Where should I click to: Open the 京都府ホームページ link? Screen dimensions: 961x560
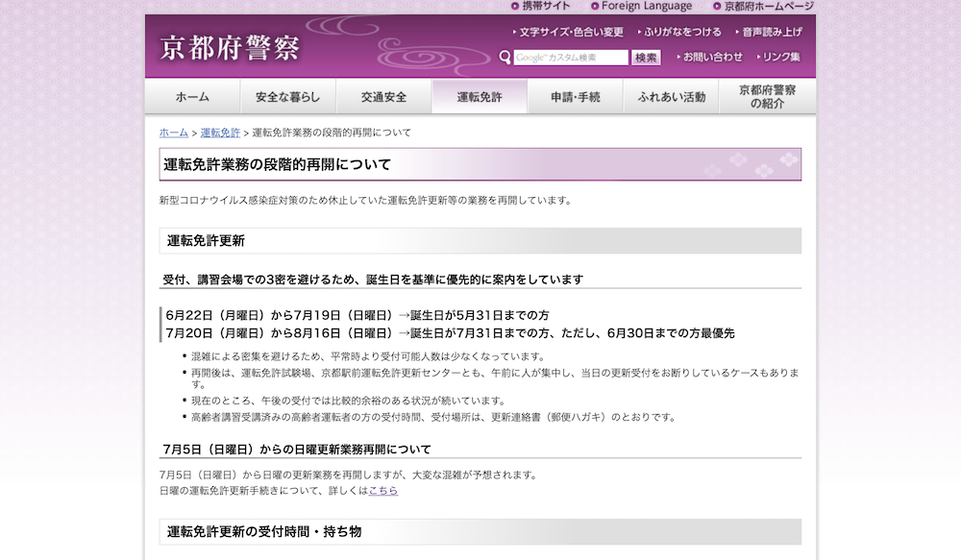(764, 6)
